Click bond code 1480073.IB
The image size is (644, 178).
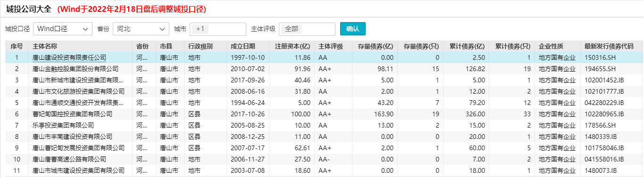coord(601,170)
